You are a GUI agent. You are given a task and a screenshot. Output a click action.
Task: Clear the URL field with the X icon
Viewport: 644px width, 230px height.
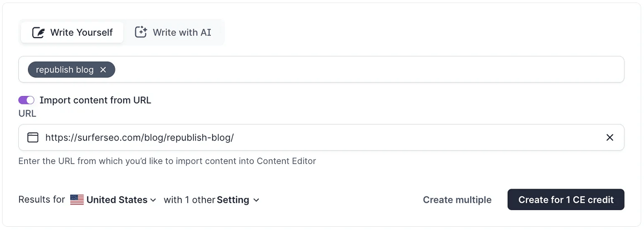point(610,138)
